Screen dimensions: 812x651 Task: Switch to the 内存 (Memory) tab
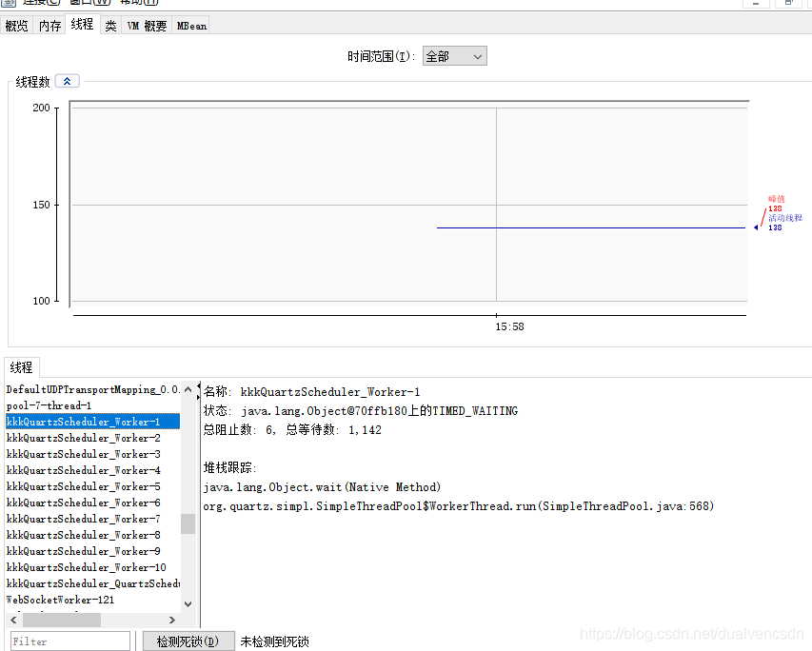(49, 25)
